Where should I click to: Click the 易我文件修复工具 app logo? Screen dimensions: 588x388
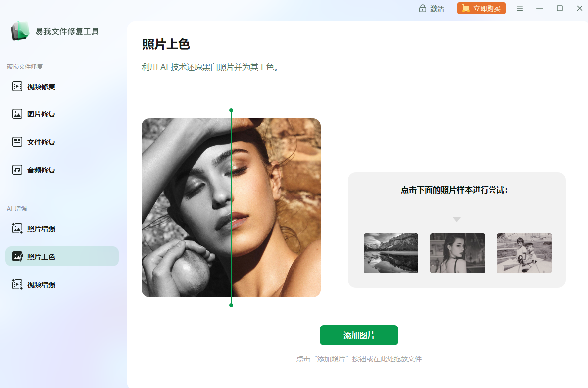pyautogui.click(x=20, y=31)
